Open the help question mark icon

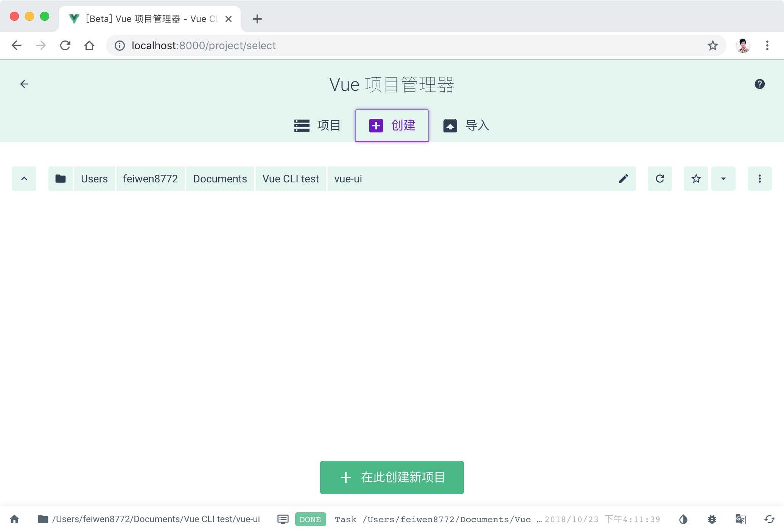pos(759,84)
